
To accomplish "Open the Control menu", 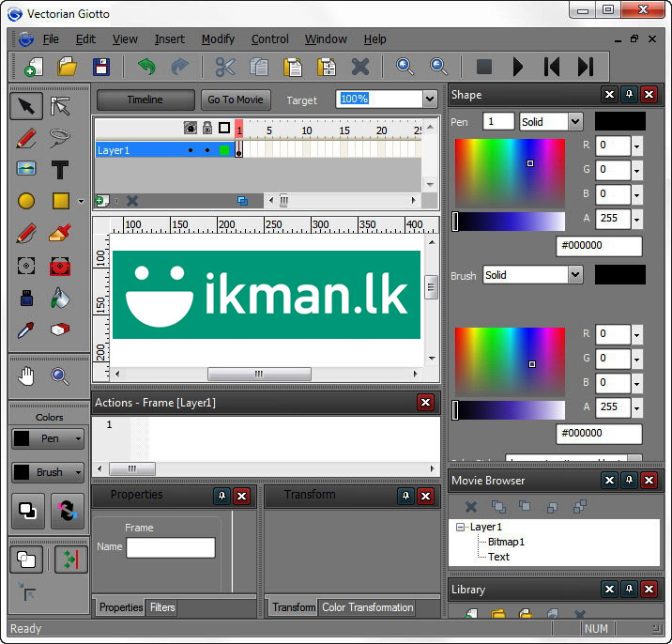I will pos(270,39).
